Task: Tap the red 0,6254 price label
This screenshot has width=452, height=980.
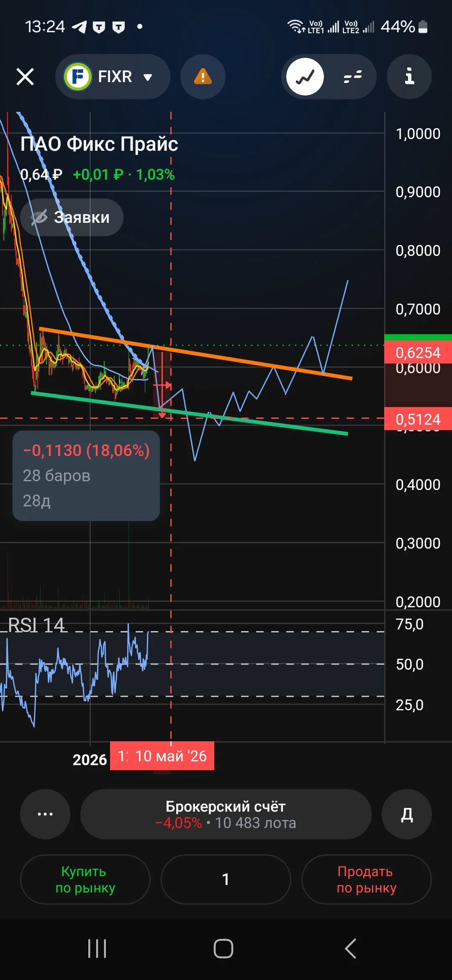Action: [x=418, y=352]
